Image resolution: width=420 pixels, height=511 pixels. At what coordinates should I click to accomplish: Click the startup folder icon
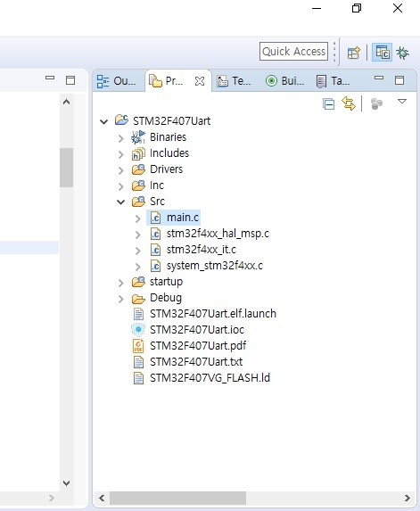[138, 282]
